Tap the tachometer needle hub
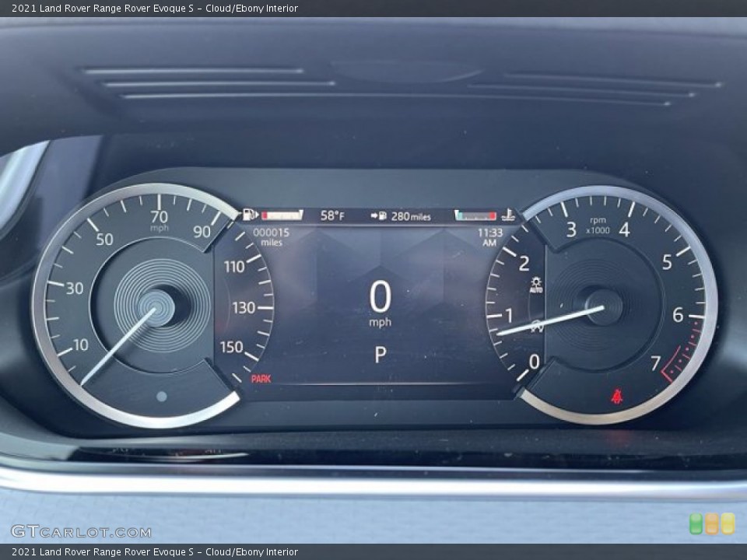The width and height of the screenshot is (747, 560). (603, 307)
